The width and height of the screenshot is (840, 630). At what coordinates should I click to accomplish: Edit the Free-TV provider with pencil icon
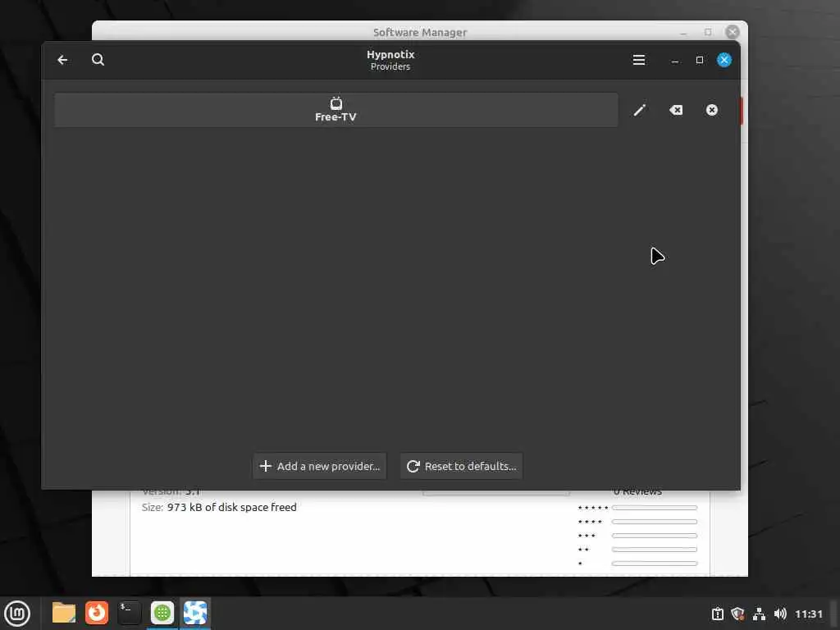[640, 111]
